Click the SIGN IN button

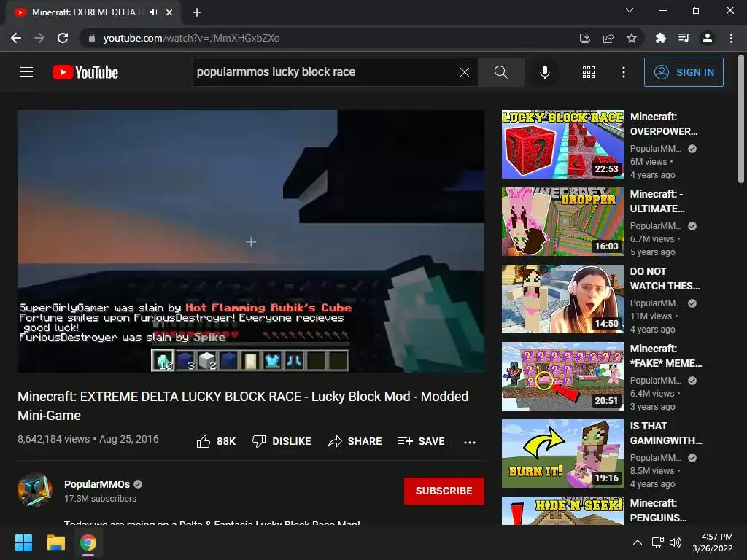tap(684, 72)
